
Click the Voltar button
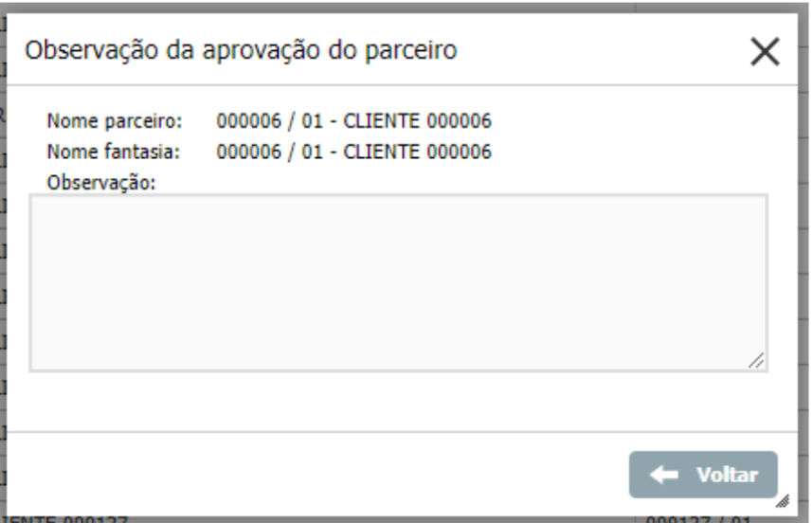click(x=703, y=475)
